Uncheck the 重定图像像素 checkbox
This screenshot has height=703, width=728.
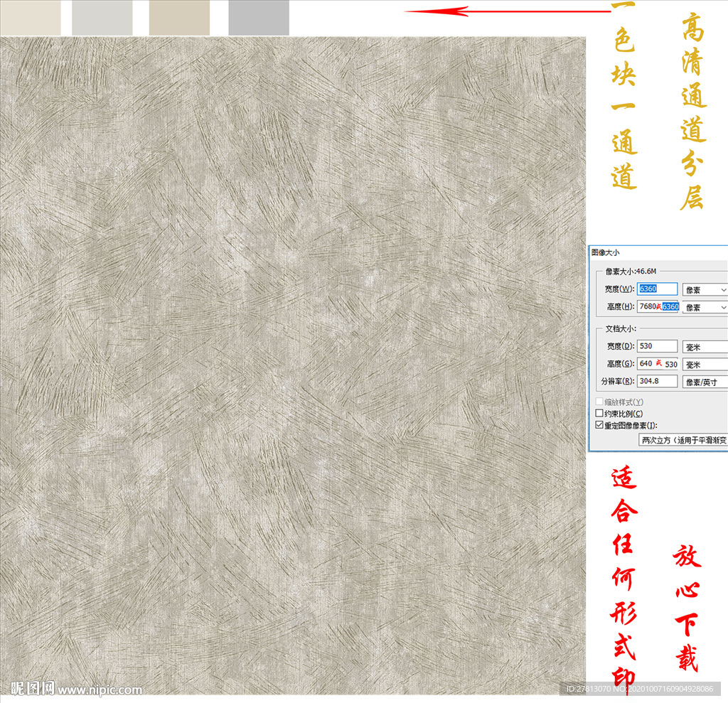pyautogui.click(x=599, y=425)
